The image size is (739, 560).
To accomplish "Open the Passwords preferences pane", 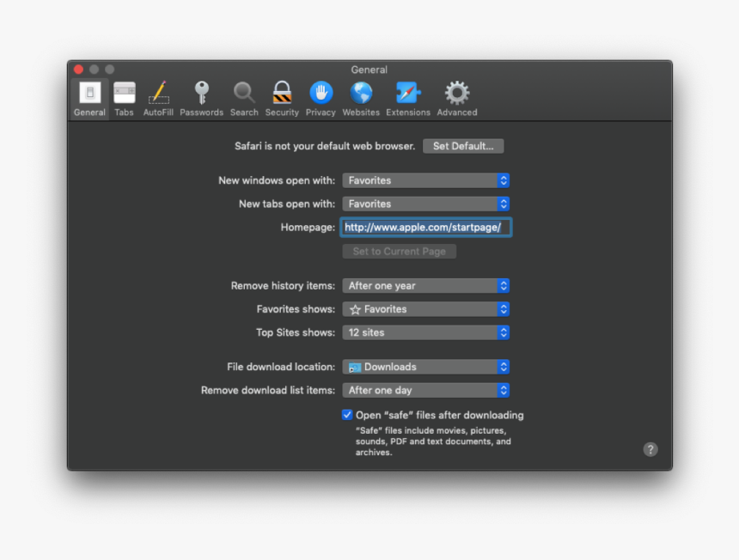I will (x=201, y=96).
